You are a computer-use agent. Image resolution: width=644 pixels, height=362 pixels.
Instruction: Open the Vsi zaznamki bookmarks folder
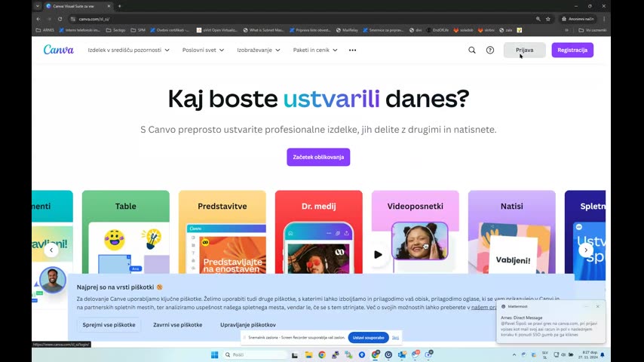[592, 30]
